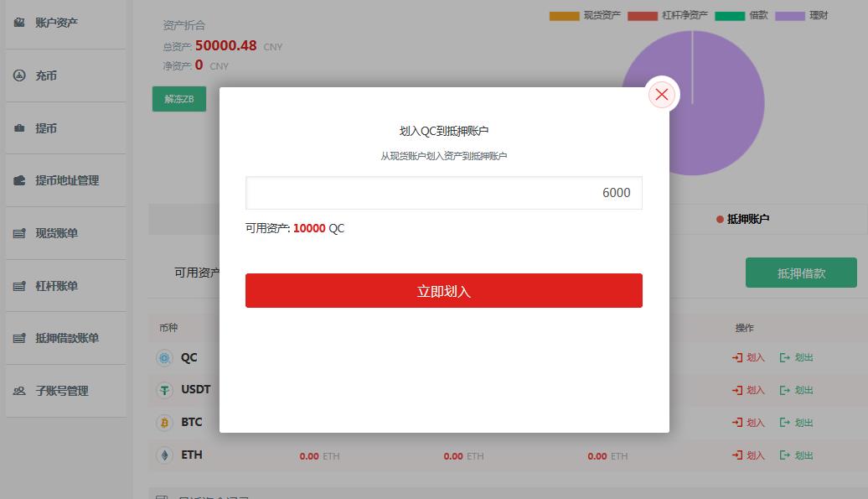Open 杠杆账单 in the sidebar

click(56, 286)
